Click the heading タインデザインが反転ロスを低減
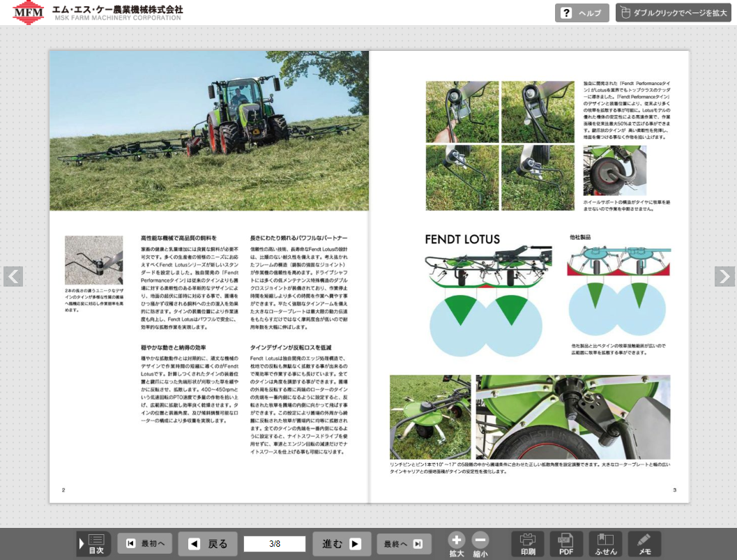The height and width of the screenshot is (560, 737). [x=291, y=348]
